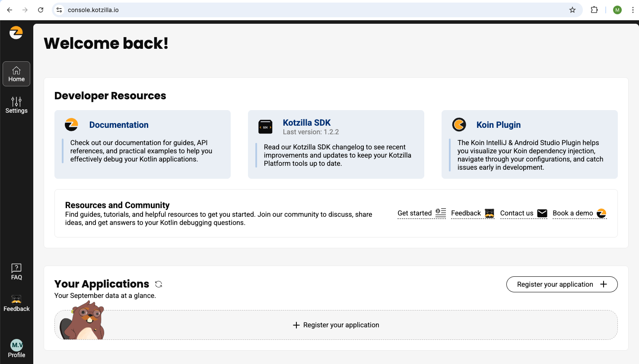Click the outlined Register your application button
Image resolution: width=639 pixels, height=364 pixels.
[562, 284]
